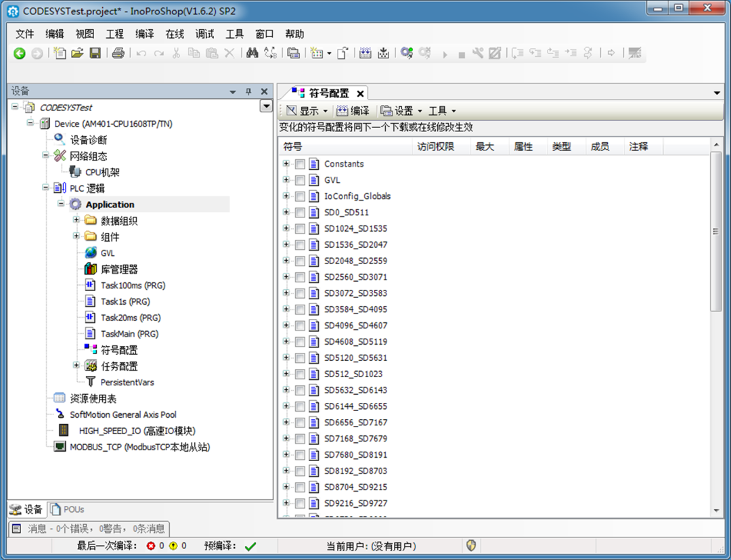This screenshot has height=560, width=731.
Task: Open the 工程 menu
Action: point(114,34)
